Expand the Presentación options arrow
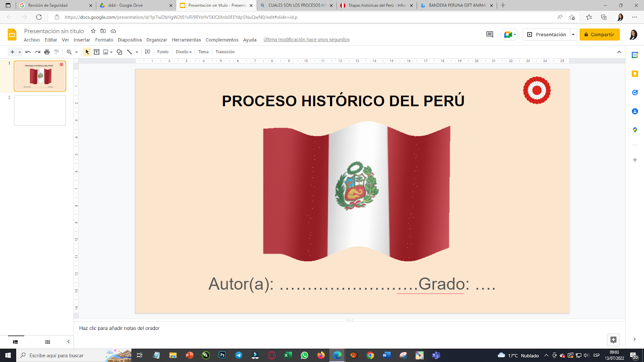644x362 pixels. click(573, 35)
